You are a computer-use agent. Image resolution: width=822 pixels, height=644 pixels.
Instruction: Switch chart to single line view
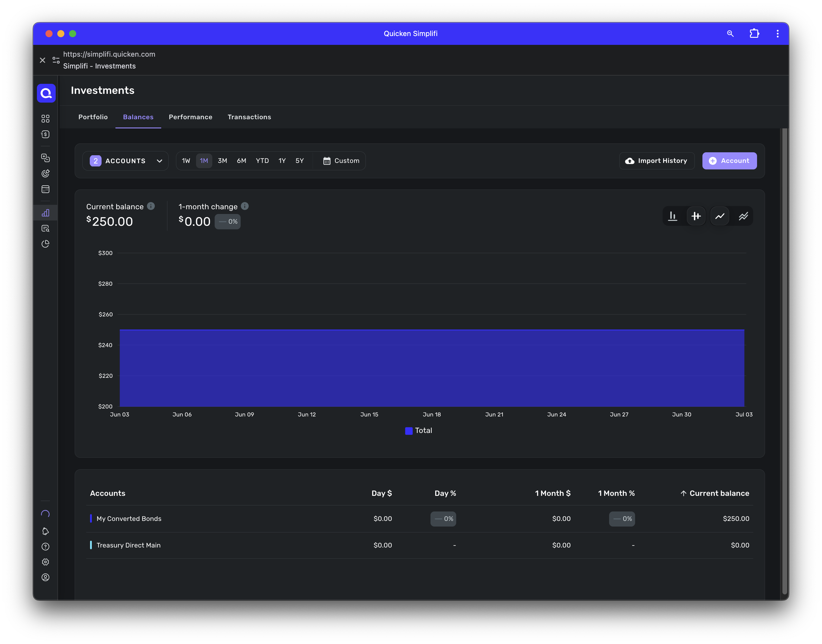(x=720, y=216)
